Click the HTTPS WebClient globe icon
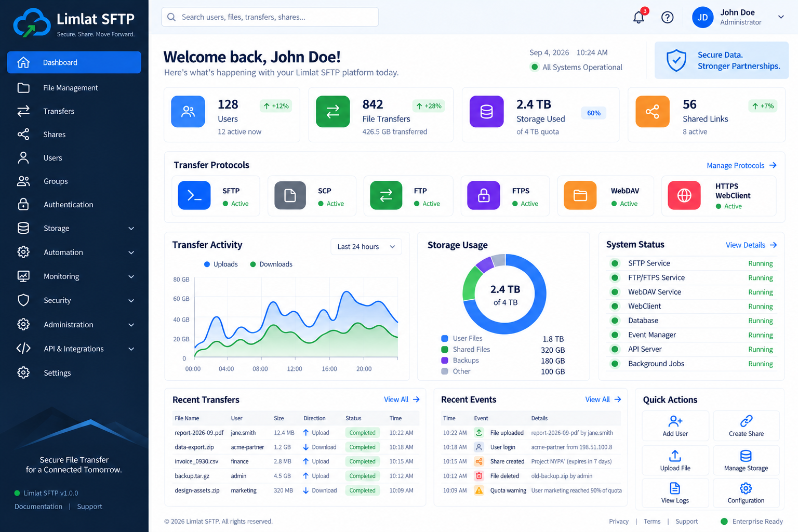 coord(684,195)
